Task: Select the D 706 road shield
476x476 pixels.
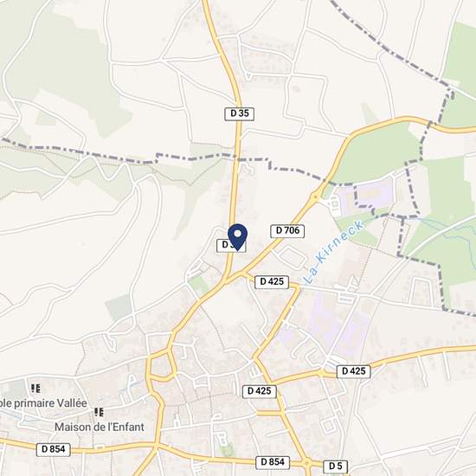Action: (287, 231)
